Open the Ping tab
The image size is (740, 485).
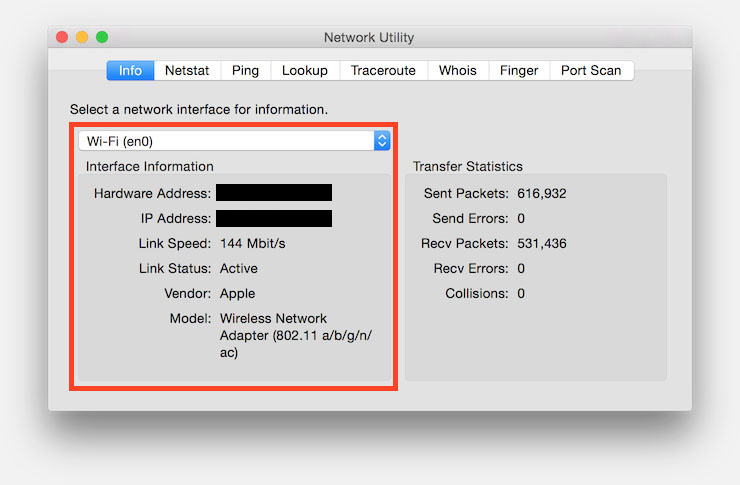point(245,70)
